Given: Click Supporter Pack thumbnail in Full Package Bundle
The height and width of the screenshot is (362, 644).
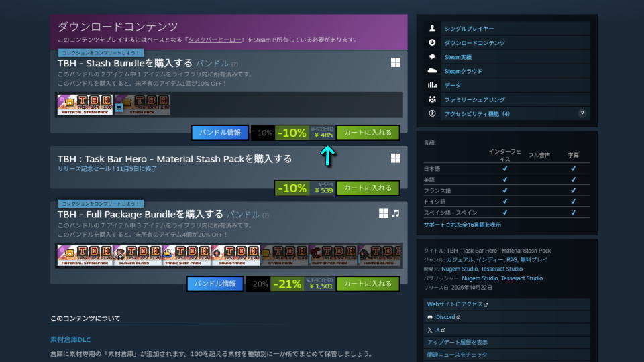Looking at the screenshot, I should tap(333, 255).
